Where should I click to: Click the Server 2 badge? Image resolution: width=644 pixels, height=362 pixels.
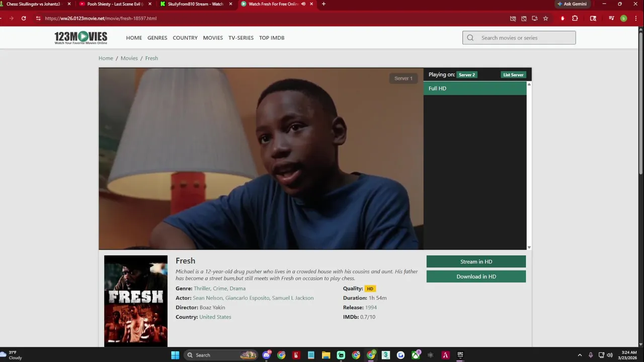(467, 75)
